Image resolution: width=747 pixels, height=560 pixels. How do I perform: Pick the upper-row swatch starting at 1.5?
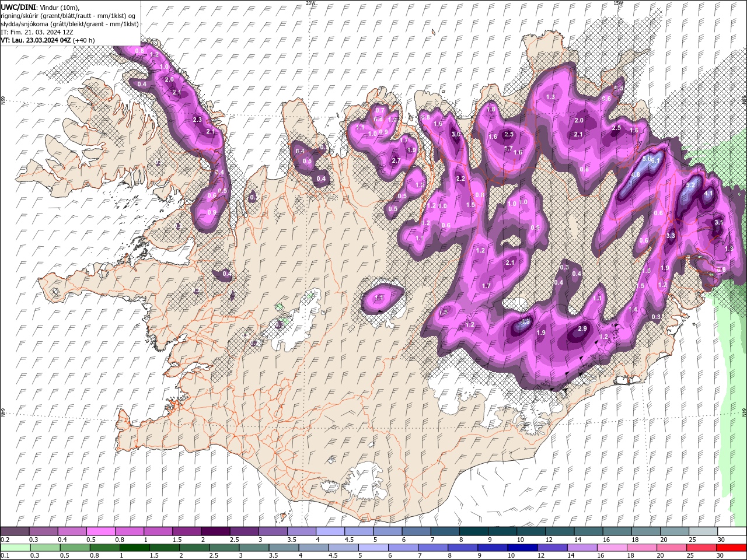pos(186,531)
